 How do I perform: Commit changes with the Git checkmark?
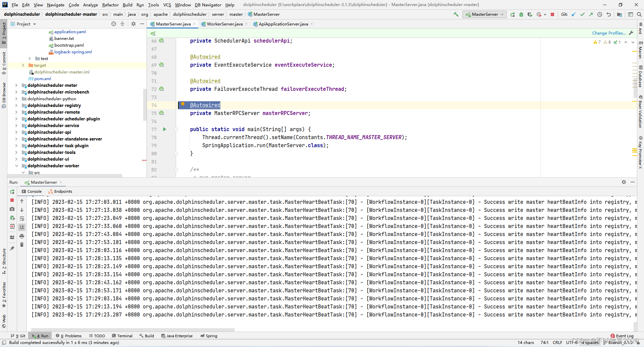[582, 14]
